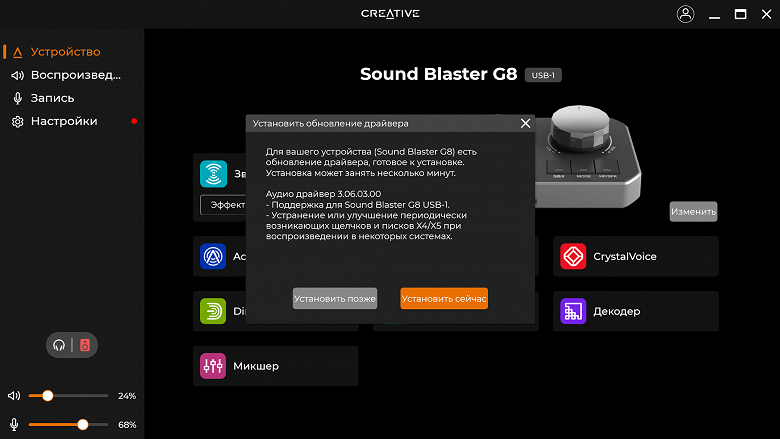Click the red notification dot next to Настройки
The height and width of the screenshot is (439, 780).
134,121
